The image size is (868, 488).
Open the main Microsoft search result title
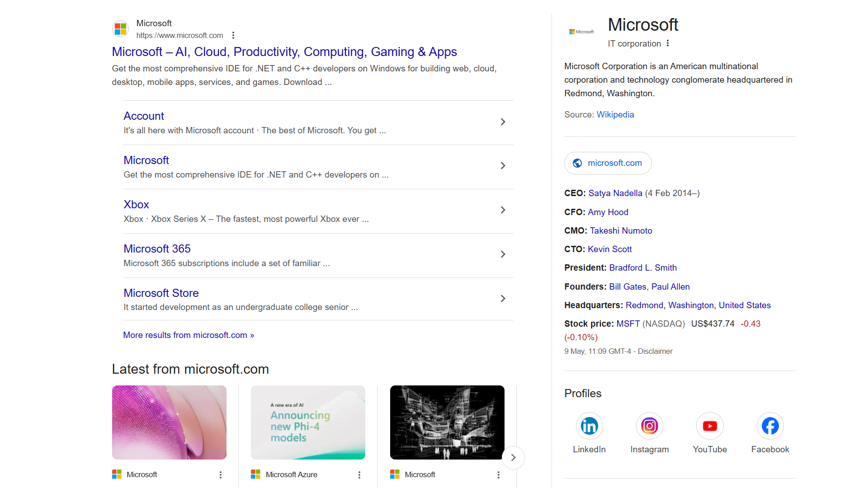pos(284,52)
